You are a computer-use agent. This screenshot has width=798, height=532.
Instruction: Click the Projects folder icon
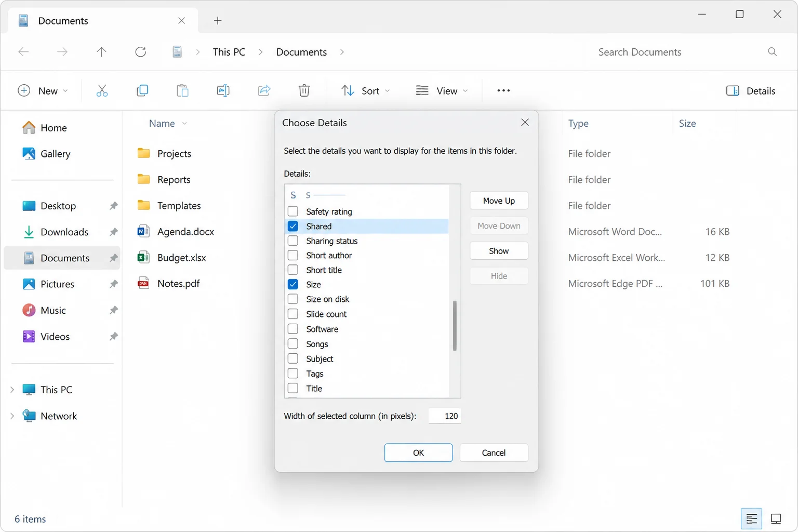click(x=143, y=153)
